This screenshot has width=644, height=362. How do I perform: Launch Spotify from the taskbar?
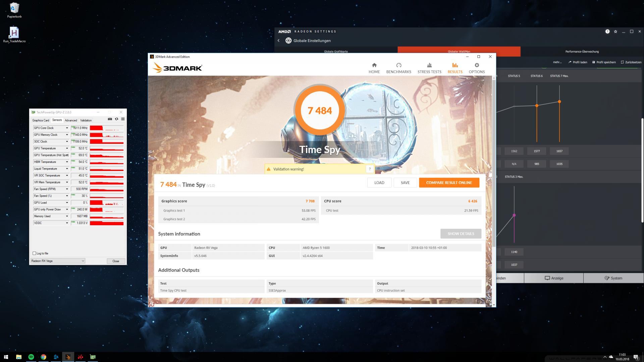(31, 357)
